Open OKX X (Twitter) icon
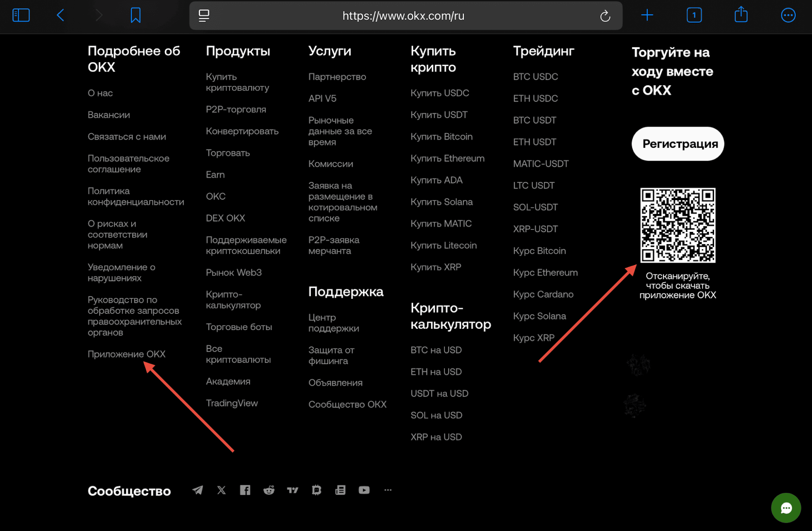The width and height of the screenshot is (812, 531). pos(221,490)
